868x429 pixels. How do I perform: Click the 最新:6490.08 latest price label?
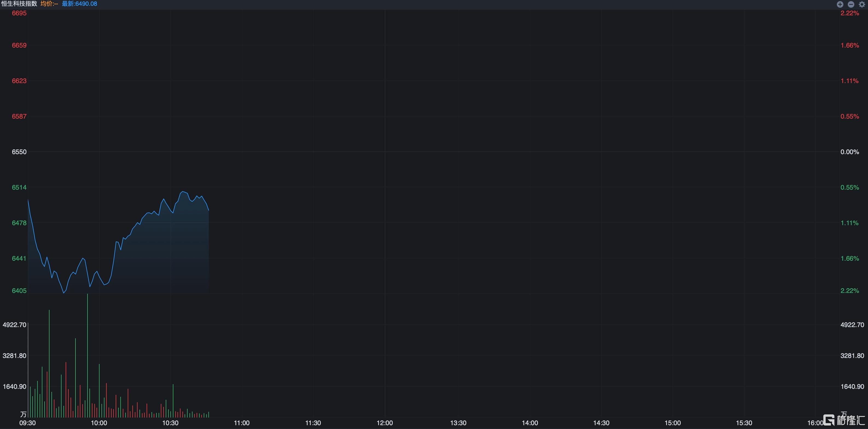tap(79, 4)
